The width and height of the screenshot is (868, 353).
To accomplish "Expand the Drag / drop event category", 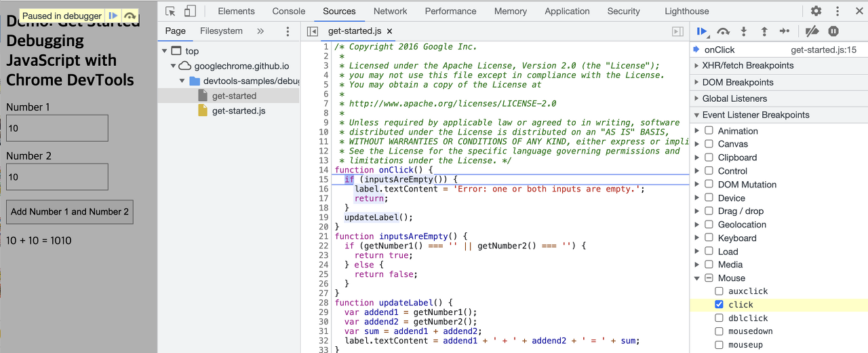I will point(697,211).
